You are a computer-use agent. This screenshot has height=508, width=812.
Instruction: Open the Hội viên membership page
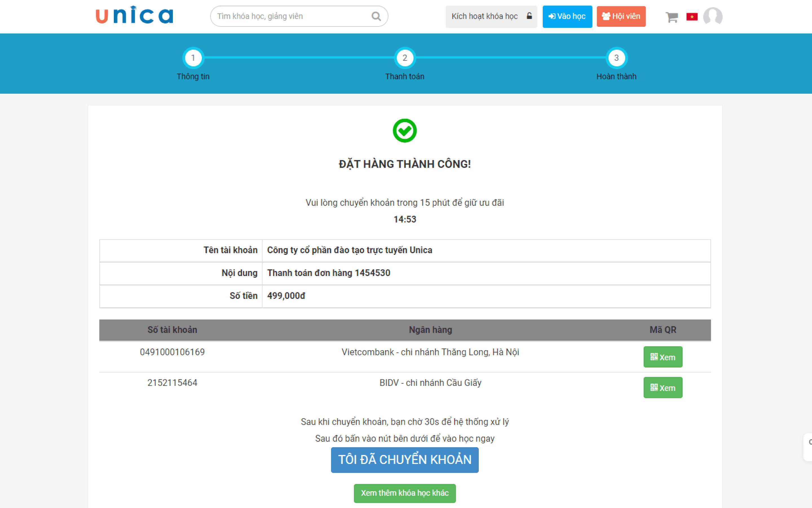pyautogui.click(x=621, y=16)
